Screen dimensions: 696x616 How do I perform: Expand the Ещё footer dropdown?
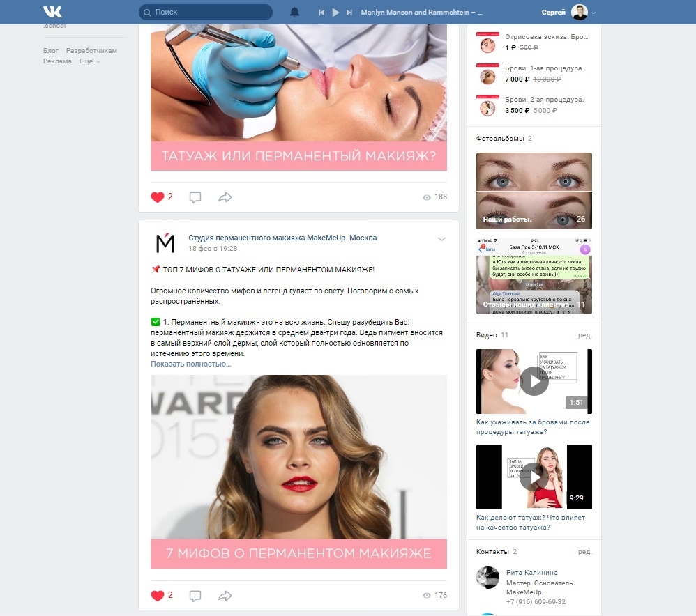click(x=90, y=61)
